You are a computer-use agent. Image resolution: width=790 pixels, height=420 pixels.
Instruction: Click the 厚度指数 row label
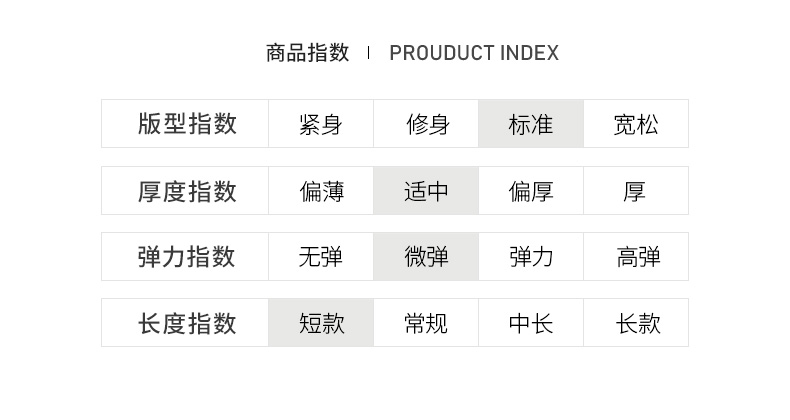187,191
